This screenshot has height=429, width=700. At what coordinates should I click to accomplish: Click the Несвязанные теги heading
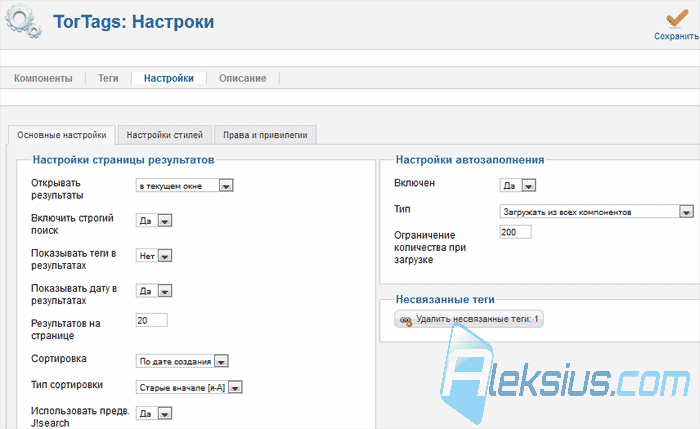445,300
